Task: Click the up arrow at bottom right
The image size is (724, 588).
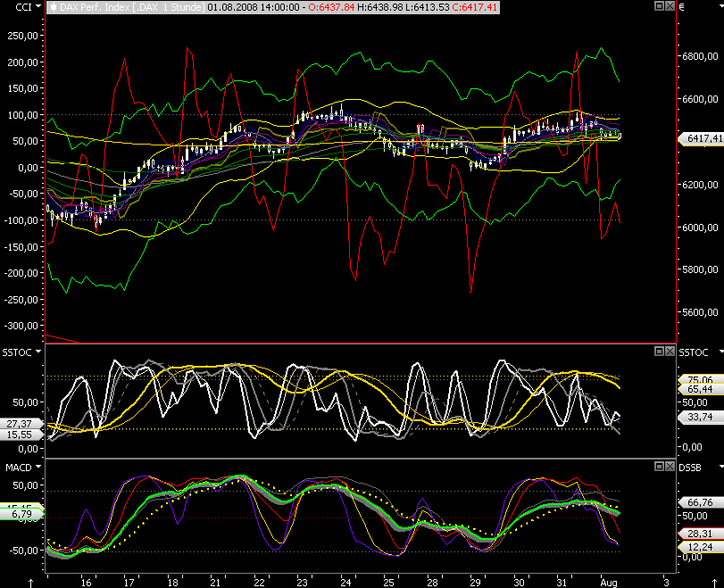Action: point(715,583)
